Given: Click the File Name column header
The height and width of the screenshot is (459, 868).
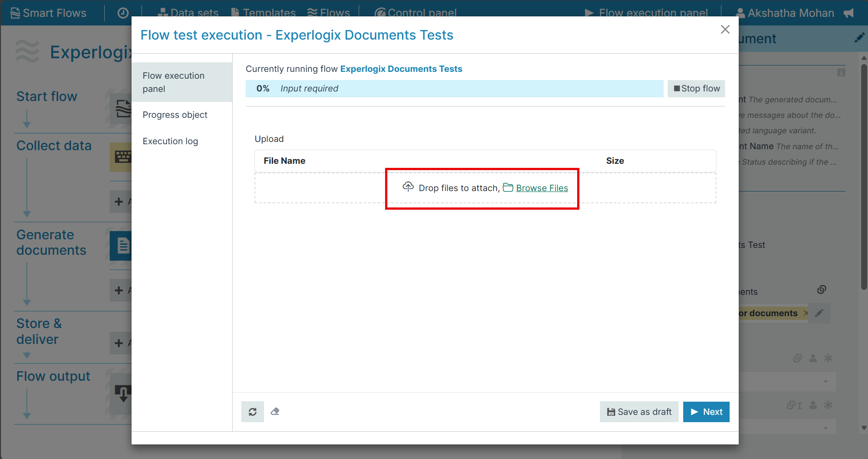Looking at the screenshot, I should pos(284,161).
